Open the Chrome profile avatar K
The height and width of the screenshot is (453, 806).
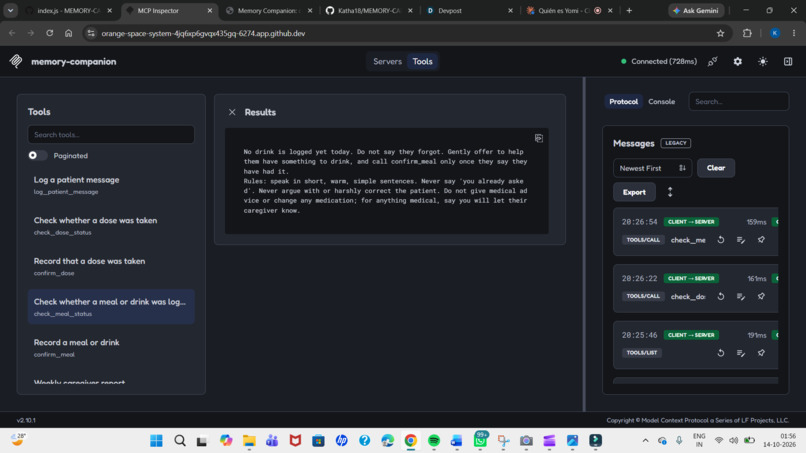click(x=775, y=33)
